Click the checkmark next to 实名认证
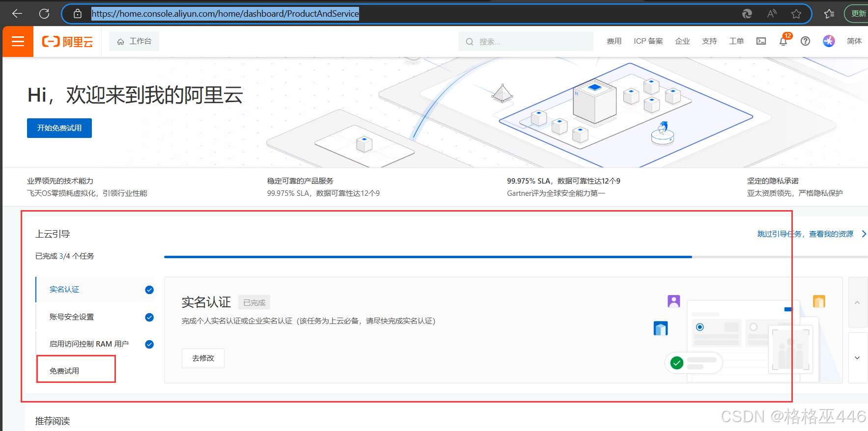Screen dimensions: 868x431 (x=149, y=290)
